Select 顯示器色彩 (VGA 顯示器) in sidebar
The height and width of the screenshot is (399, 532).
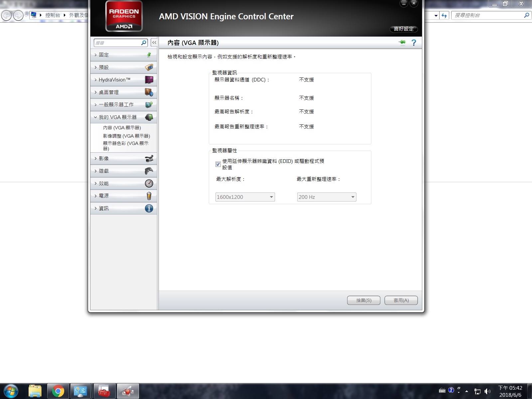click(126, 146)
